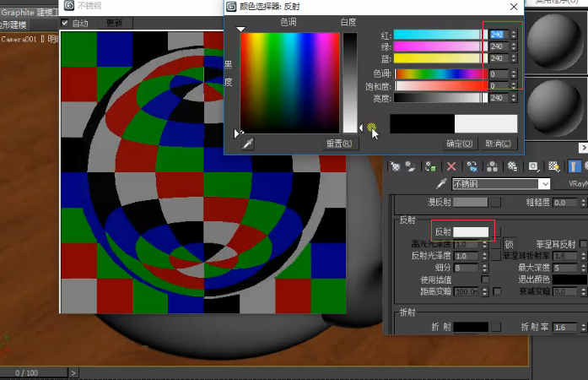Click the red X reset material icon
Image resolution: width=588 pixels, height=380 pixels.
point(451,166)
